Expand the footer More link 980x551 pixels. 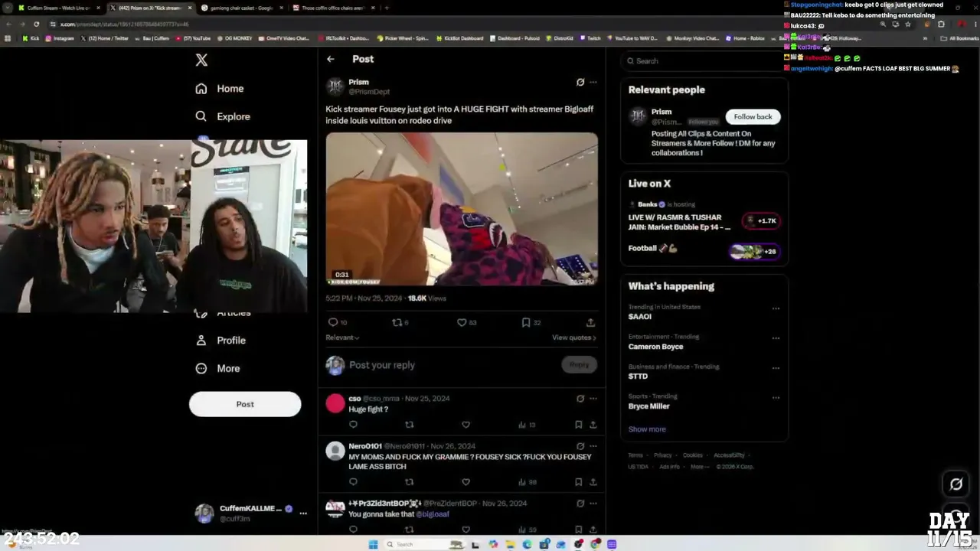(x=699, y=467)
